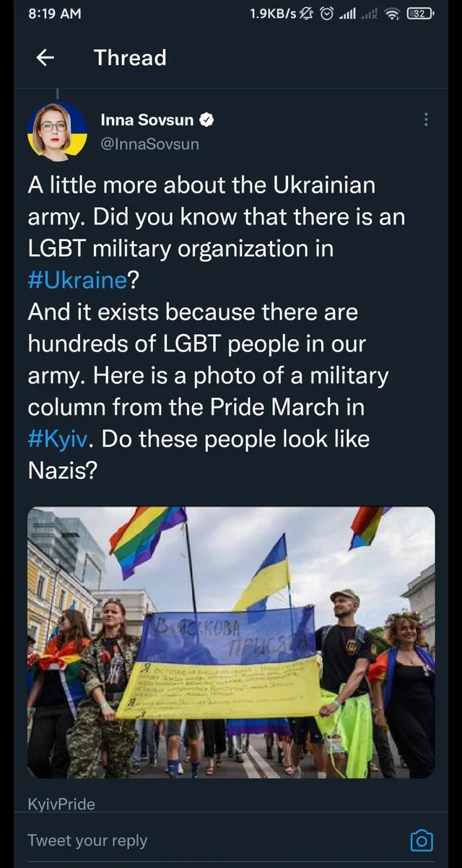Screen dimensions: 462x868
Task: Tap the muted notifications bell status icon
Action: pyautogui.click(x=308, y=14)
